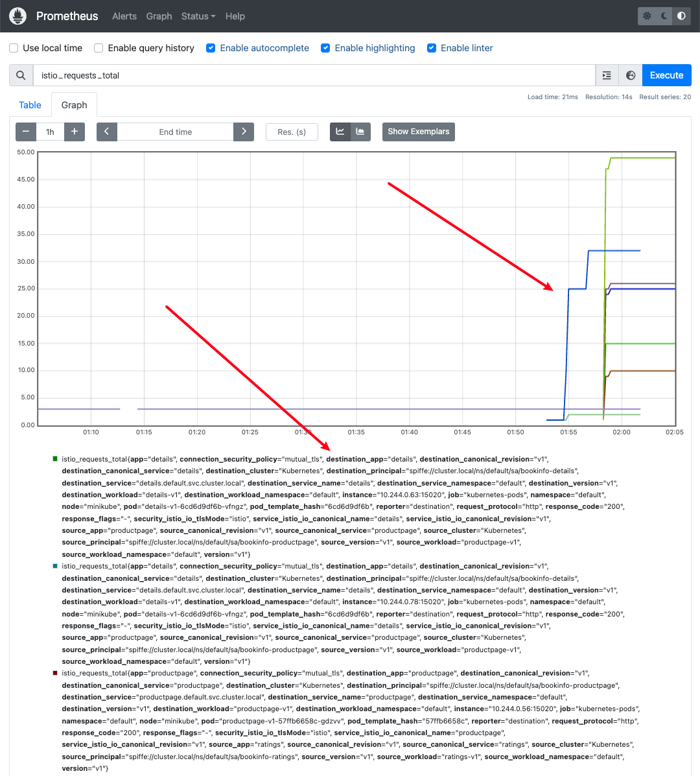Click the 50.00 y-axis label
The width and height of the screenshot is (700, 776).
26,152
